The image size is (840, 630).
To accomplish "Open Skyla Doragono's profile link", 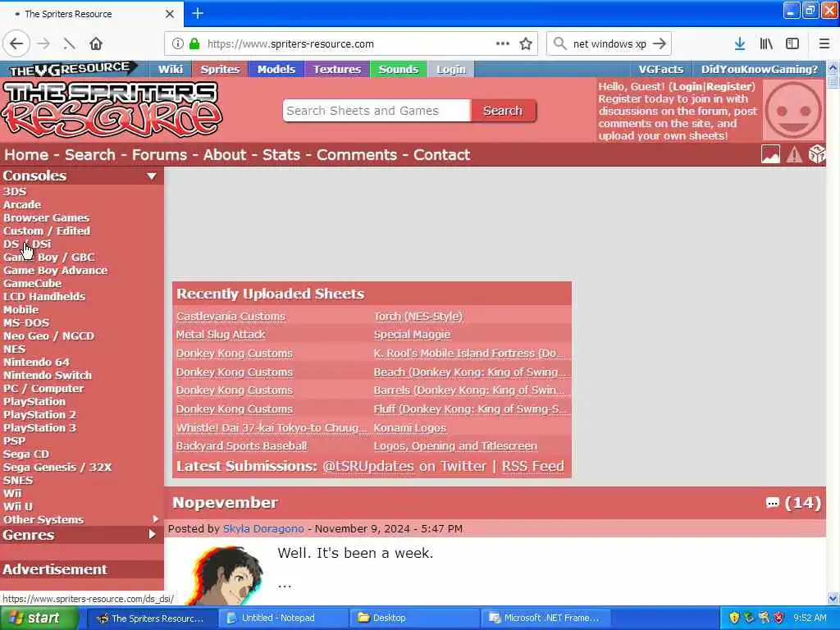I will pyautogui.click(x=263, y=528).
